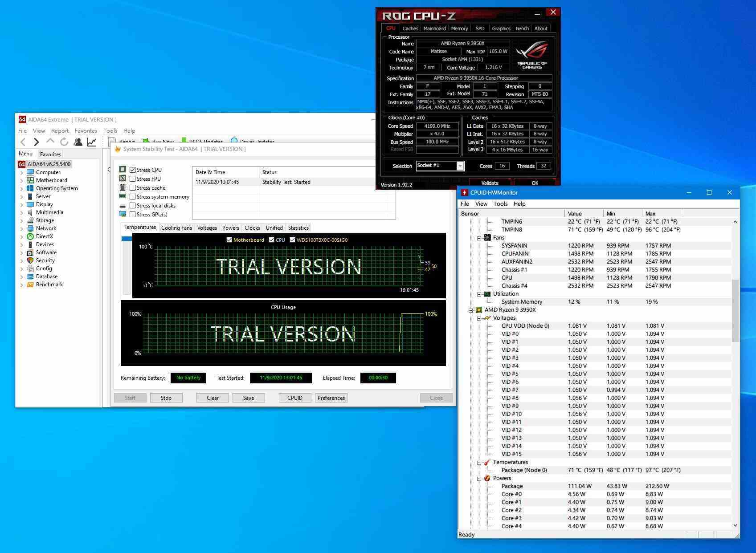
Task: Stop the stability test
Action: tap(166, 398)
